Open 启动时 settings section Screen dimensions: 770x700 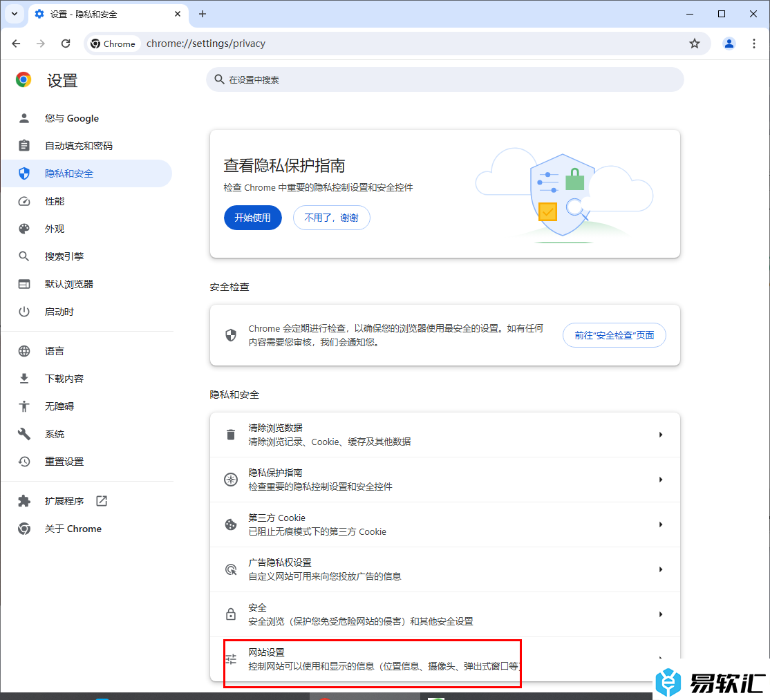pos(86,312)
